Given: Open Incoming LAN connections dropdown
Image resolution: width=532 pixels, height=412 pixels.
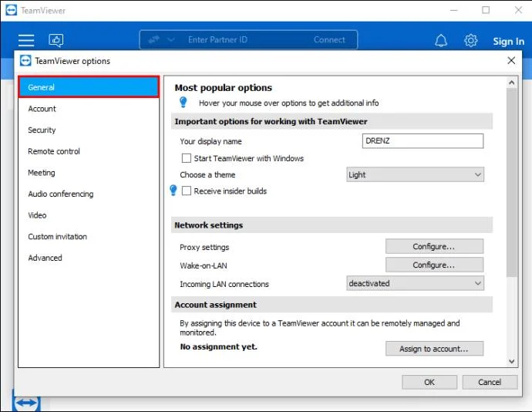Looking at the screenshot, I should pyautogui.click(x=415, y=283).
